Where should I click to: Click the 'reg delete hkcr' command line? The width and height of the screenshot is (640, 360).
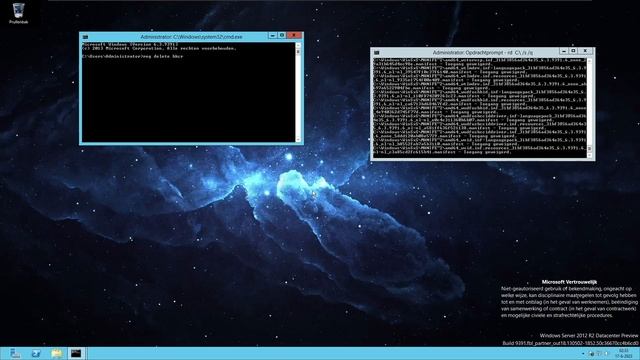tap(133, 56)
